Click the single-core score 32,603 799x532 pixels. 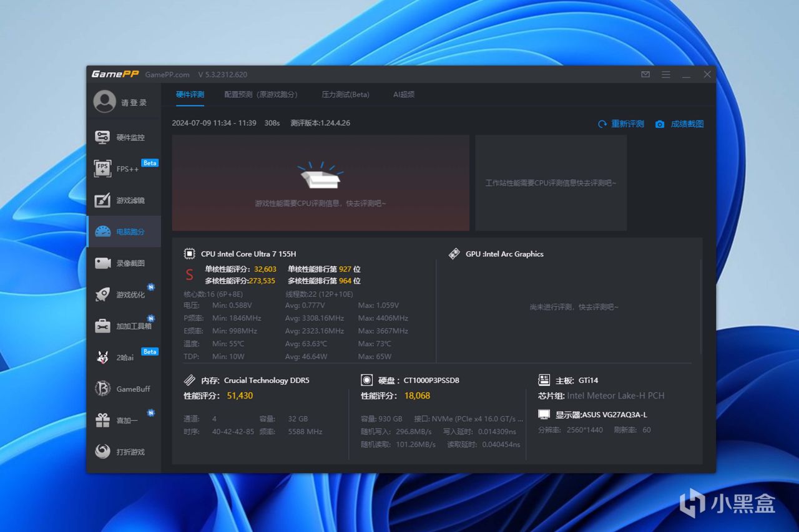point(265,269)
